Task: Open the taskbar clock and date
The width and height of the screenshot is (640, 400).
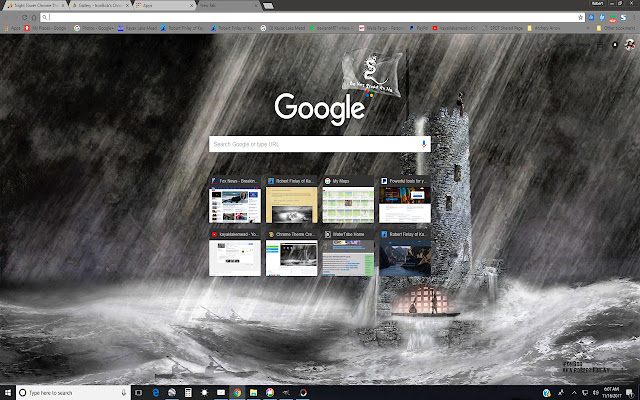Action: click(x=611, y=393)
